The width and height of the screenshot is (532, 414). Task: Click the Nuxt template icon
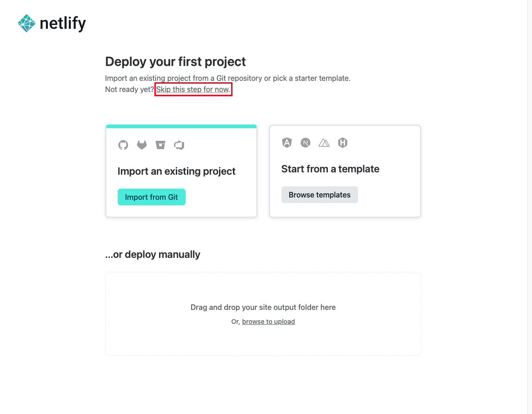point(324,143)
